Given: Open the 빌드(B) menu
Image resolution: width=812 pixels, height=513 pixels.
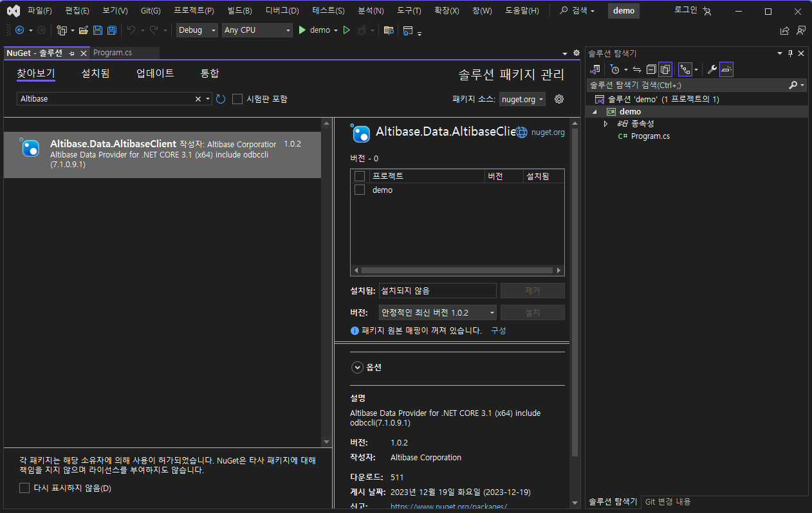Looking at the screenshot, I should pos(239,11).
